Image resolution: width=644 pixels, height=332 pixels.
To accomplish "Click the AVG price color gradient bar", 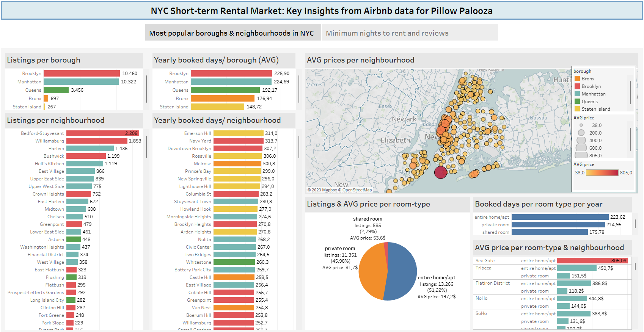I will point(602,173).
